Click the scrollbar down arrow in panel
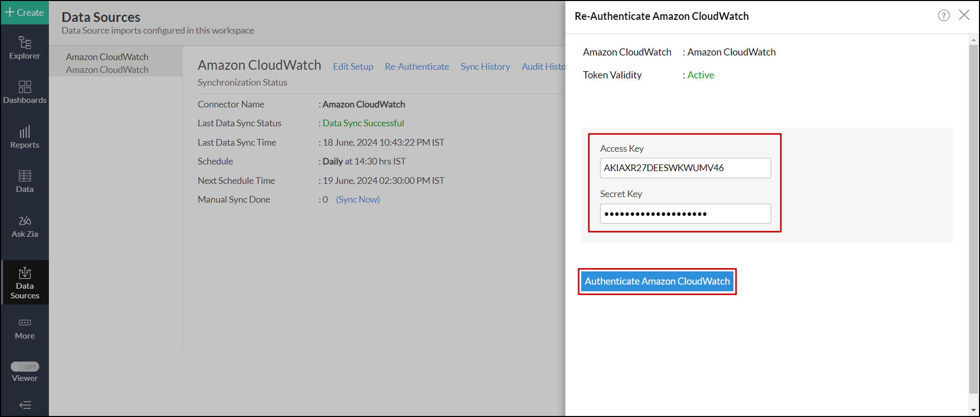The width and height of the screenshot is (980, 417). click(x=973, y=410)
